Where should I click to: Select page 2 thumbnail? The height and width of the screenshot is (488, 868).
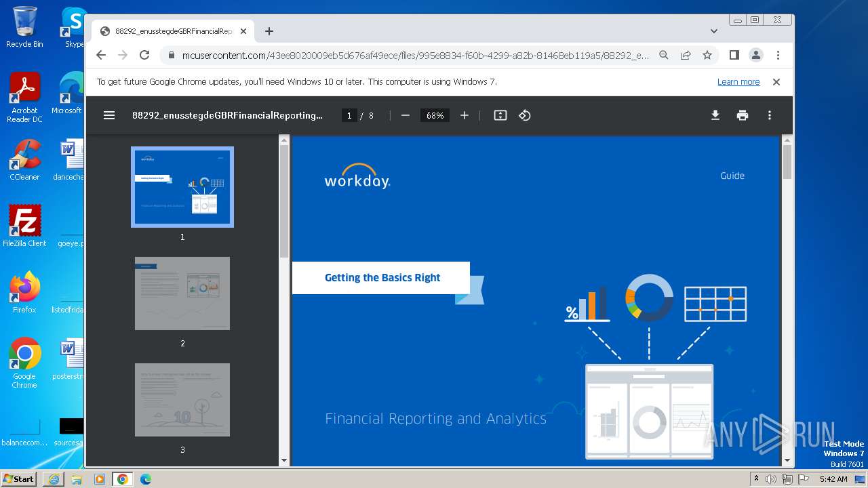tap(182, 293)
